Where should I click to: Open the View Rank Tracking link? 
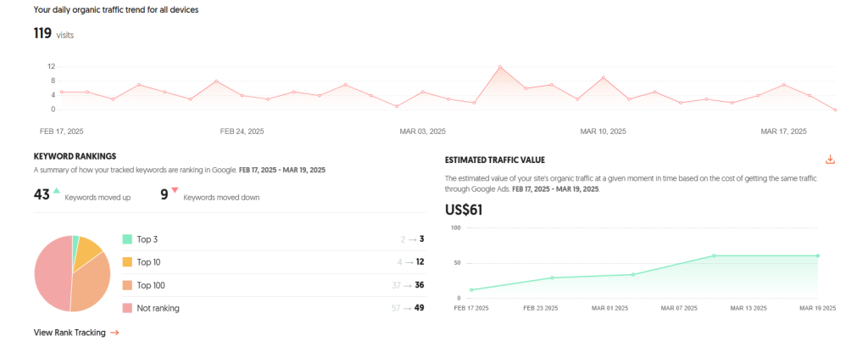point(70,333)
